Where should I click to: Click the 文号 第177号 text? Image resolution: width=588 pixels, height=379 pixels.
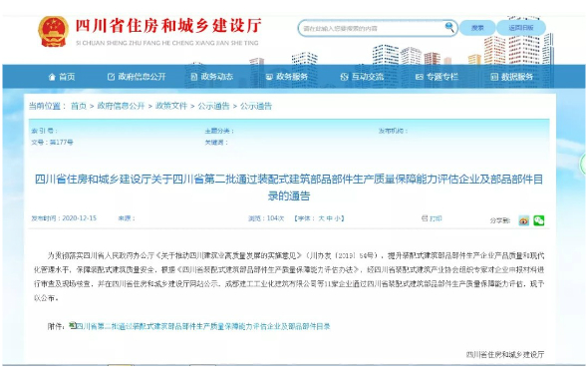(x=52, y=143)
